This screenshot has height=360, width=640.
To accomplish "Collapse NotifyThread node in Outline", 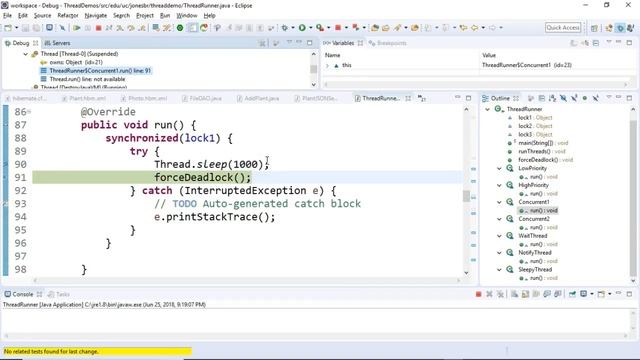I will (499, 253).
